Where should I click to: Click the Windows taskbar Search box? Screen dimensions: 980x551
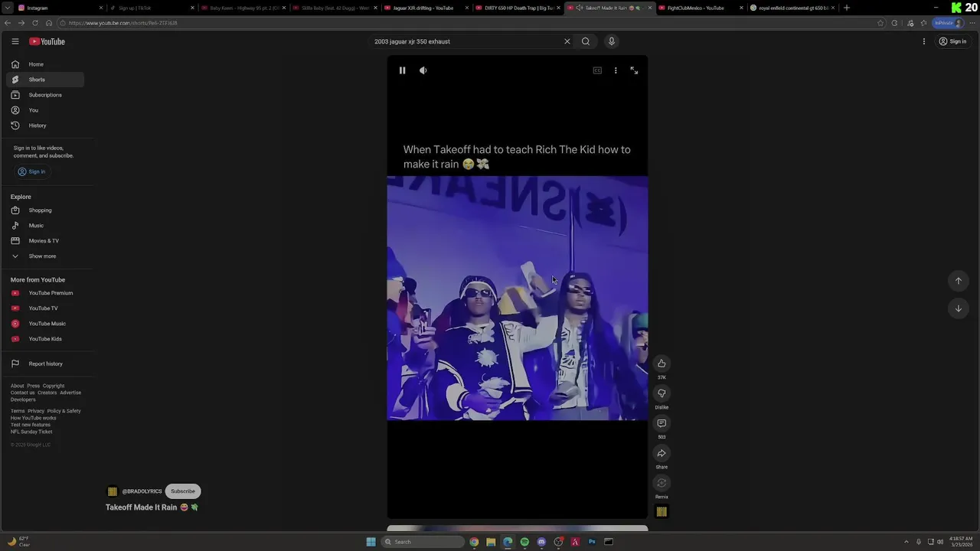click(x=423, y=542)
